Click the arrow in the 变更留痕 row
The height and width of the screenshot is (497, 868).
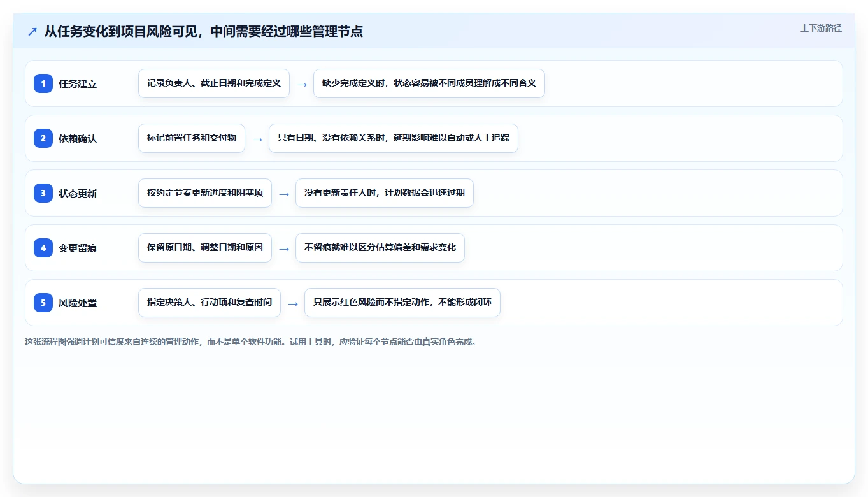(284, 248)
